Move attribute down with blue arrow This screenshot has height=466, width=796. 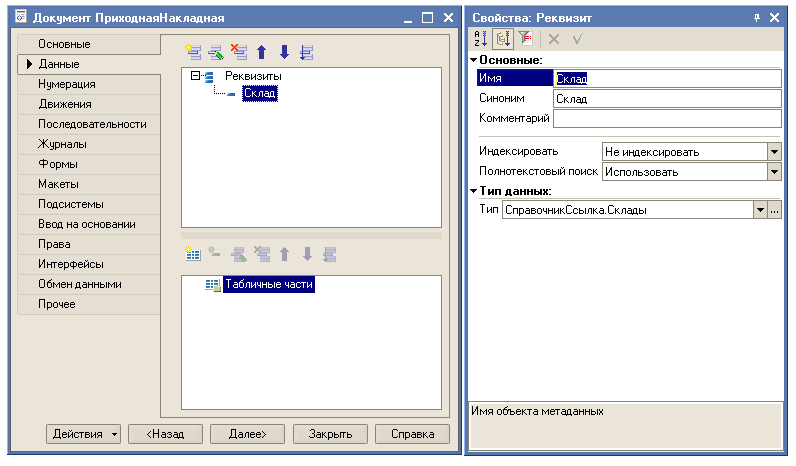click(x=284, y=52)
